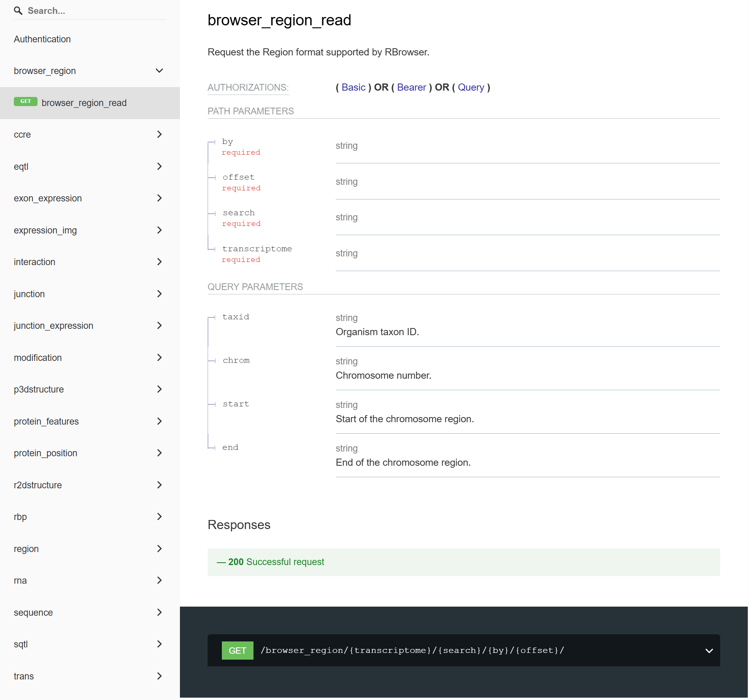The height and width of the screenshot is (700, 749).
Task: Expand the rna chevron arrow
Action: (159, 580)
